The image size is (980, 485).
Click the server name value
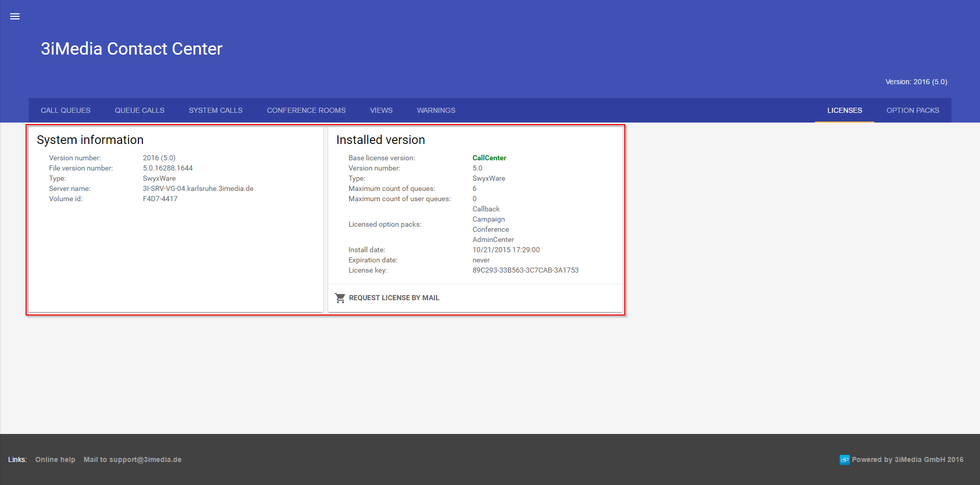[198, 188]
